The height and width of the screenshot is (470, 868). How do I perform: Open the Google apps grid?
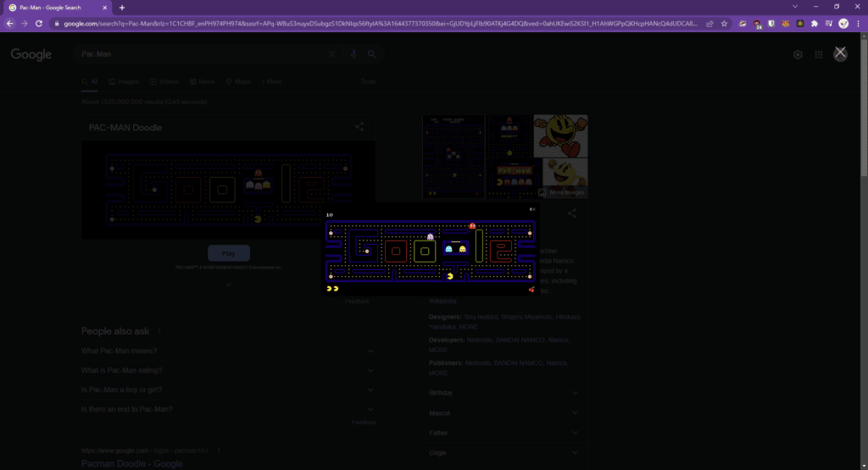click(819, 54)
